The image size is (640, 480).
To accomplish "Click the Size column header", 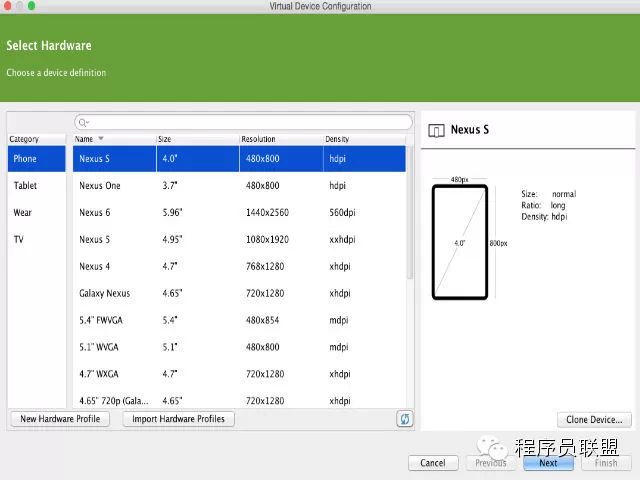I will 198,139.
